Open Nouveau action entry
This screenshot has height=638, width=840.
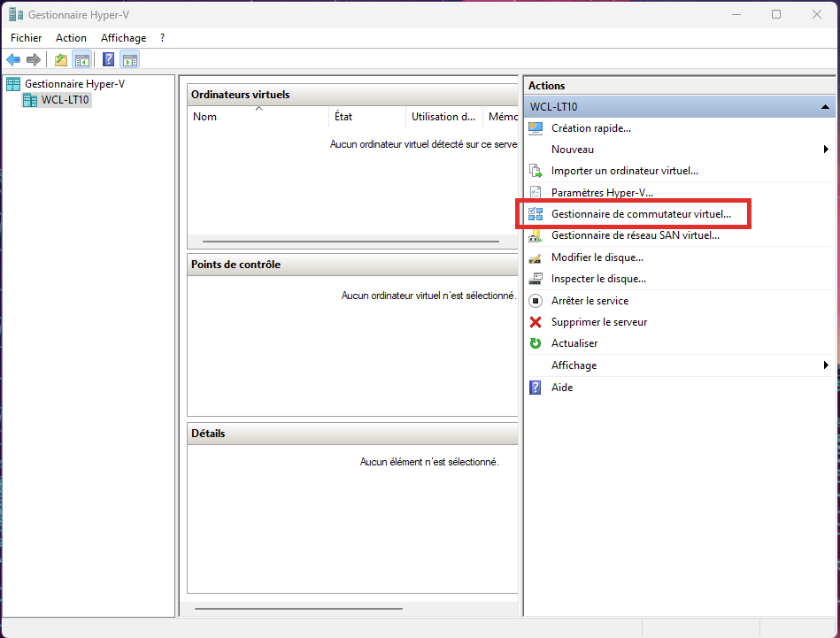point(572,150)
